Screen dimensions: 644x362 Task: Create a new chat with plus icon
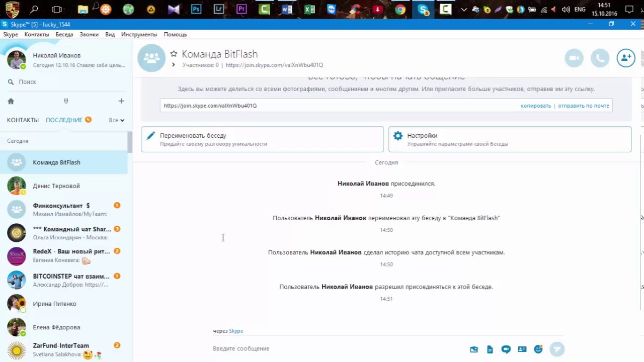(x=121, y=101)
